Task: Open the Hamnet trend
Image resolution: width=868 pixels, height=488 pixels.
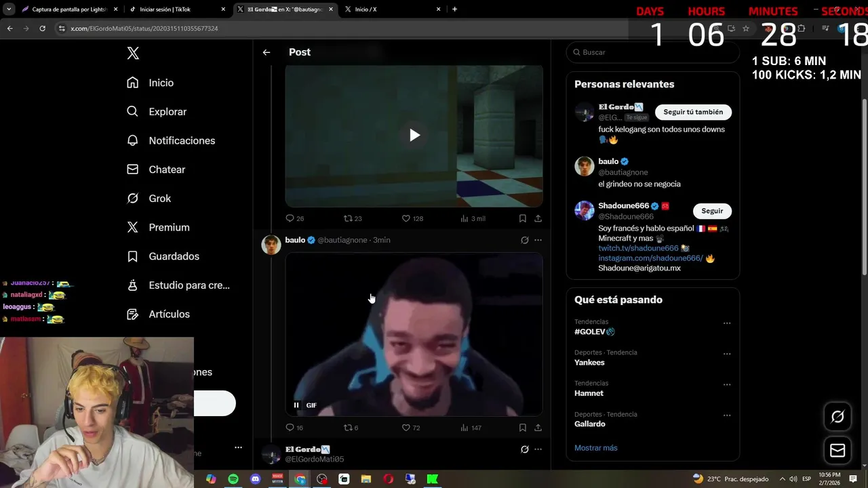Action: tap(589, 393)
